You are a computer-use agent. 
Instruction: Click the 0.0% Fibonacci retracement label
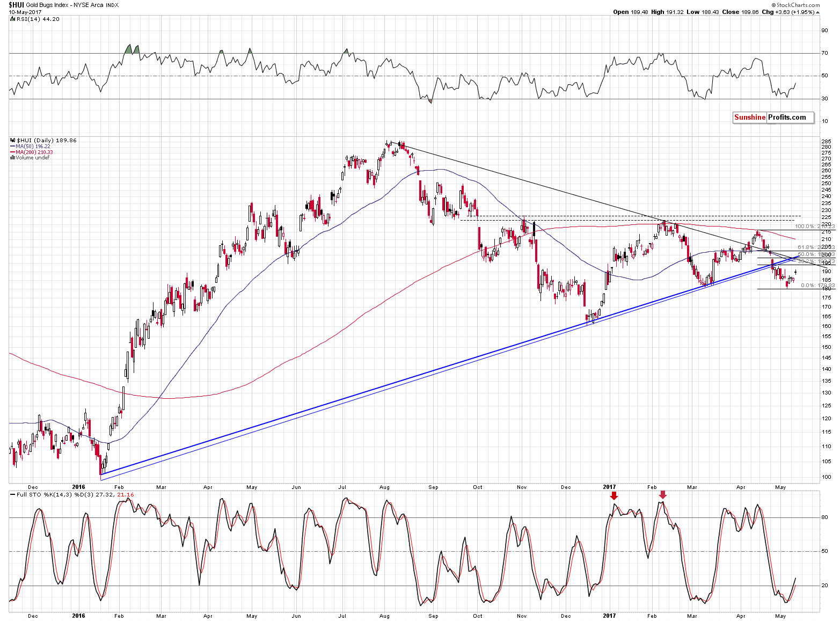[x=817, y=286]
